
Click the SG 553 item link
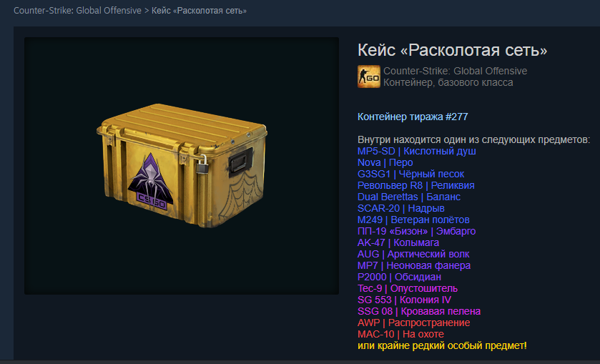click(404, 300)
